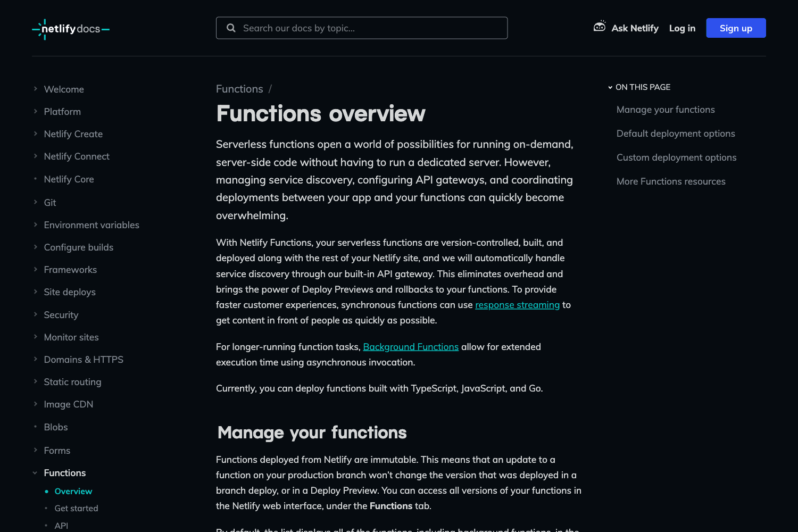Image resolution: width=798 pixels, height=532 pixels.
Task: Select Get started under Functions
Action: click(76, 508)
